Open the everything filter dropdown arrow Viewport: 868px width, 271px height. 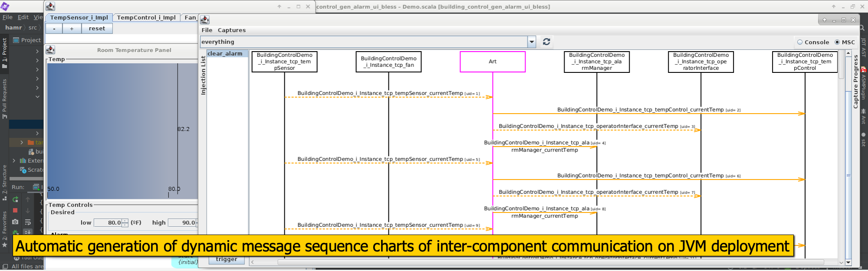(532, 42)
